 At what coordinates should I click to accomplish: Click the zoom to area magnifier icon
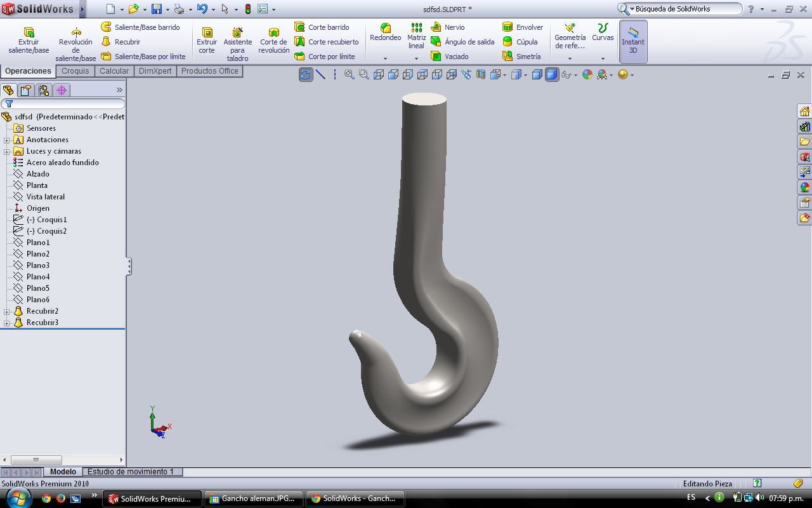pos(363,74)
